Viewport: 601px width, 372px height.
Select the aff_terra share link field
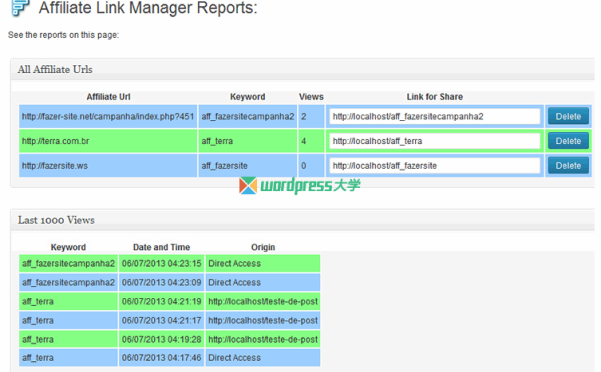[435, 141]
